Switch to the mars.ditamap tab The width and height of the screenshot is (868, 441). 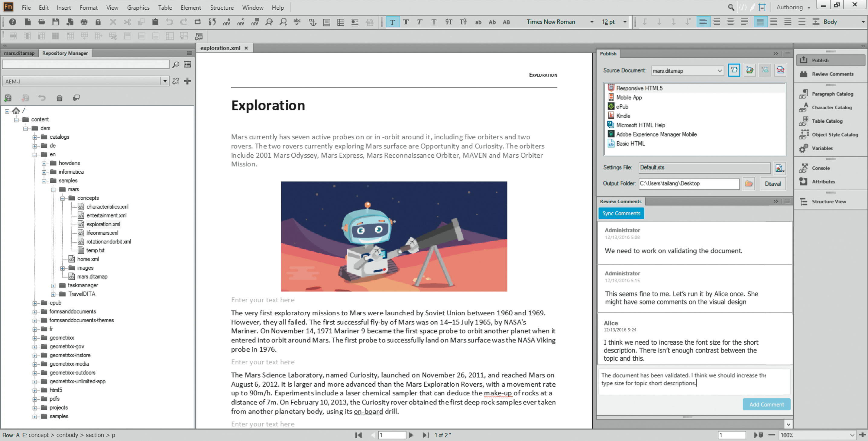[x=19, y=53]
